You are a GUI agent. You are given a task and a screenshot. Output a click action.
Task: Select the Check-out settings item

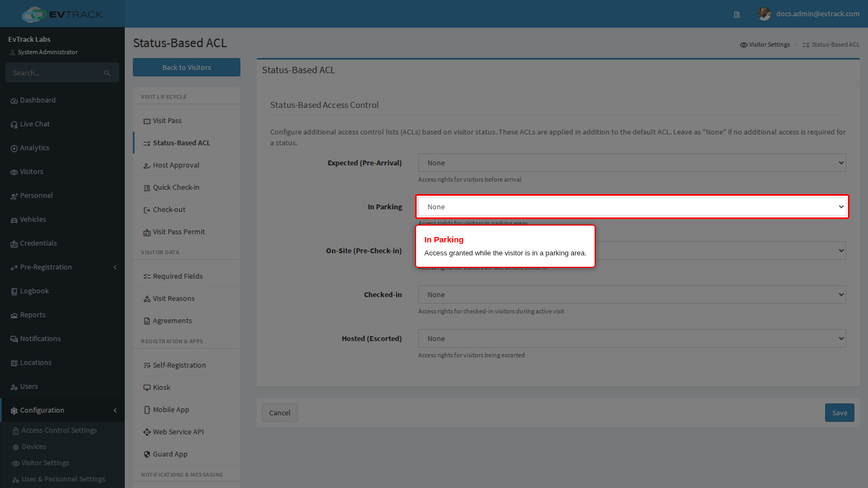[187, 209]
